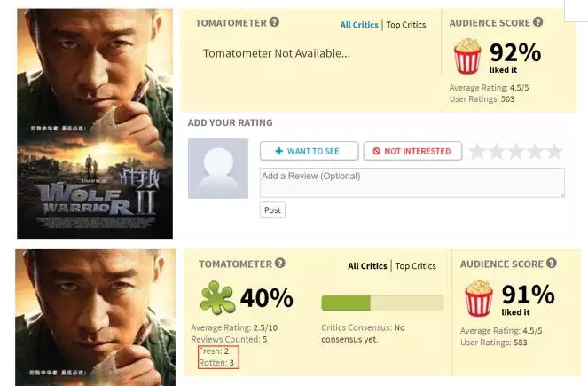Select the upper Top Critics tab
The width and height of the screenshot is (588, 386).
[x=406, y=25]
